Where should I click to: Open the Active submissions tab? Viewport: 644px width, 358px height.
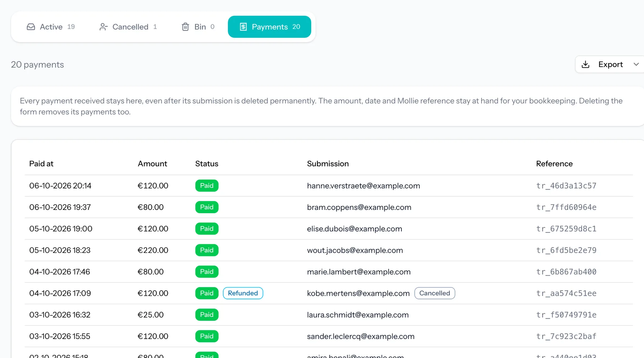[51, 27]
